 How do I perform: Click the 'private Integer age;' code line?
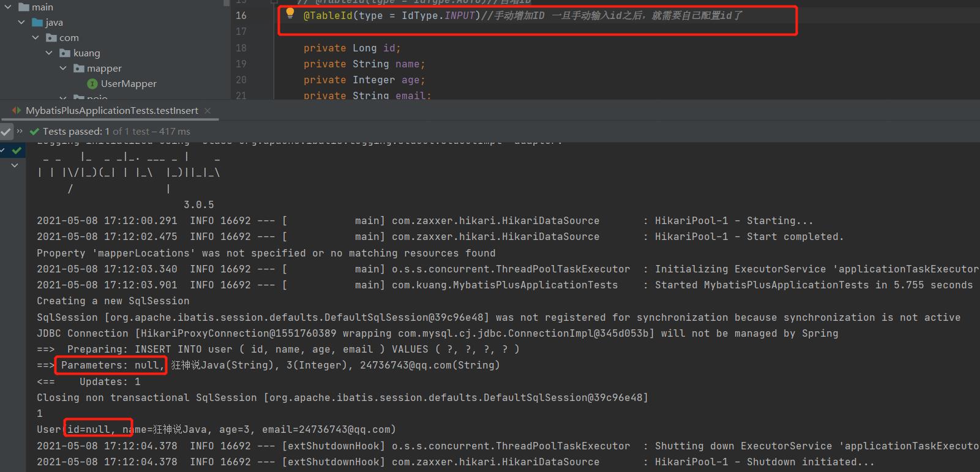[364, 80]
